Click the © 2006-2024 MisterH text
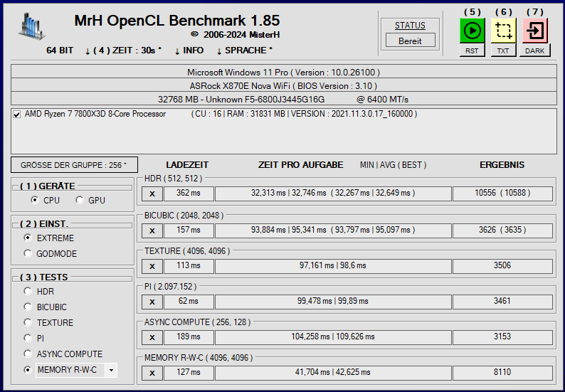The height and width of the screenshot is (392, 565). 236,35
